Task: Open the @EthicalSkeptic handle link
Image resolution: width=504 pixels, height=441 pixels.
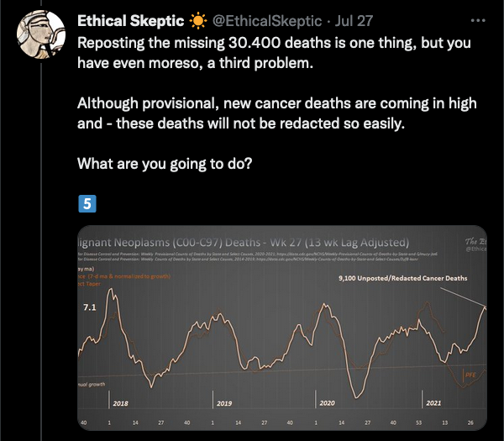Action: click(267, 21)
